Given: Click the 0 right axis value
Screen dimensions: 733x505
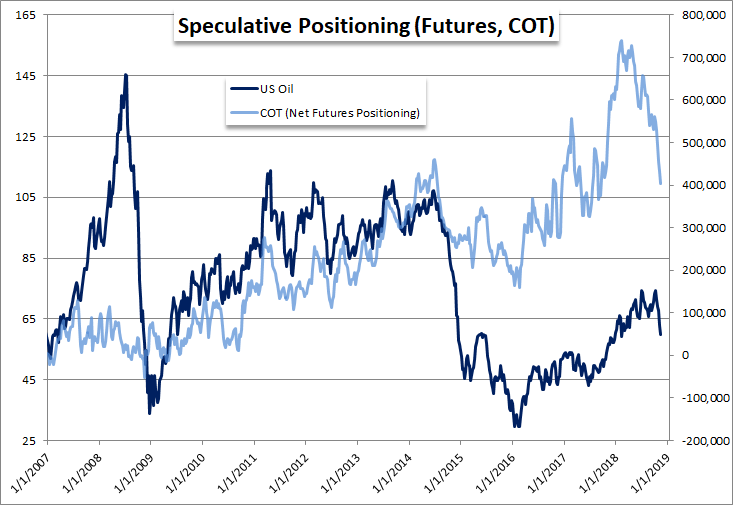Looking at the screenshot, I should [x=685, y=355].
